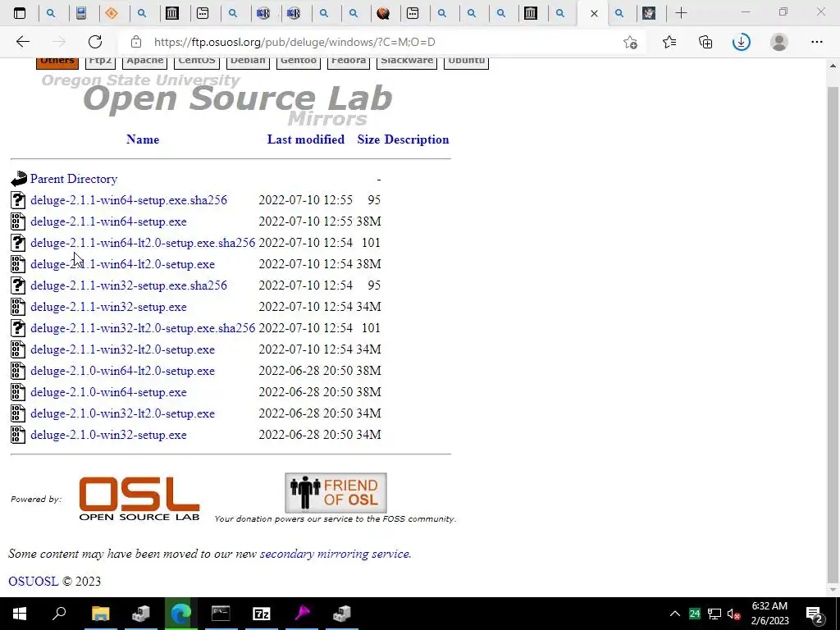
Task: Open the OSUOSL footer link
Action: coord(33,582)
